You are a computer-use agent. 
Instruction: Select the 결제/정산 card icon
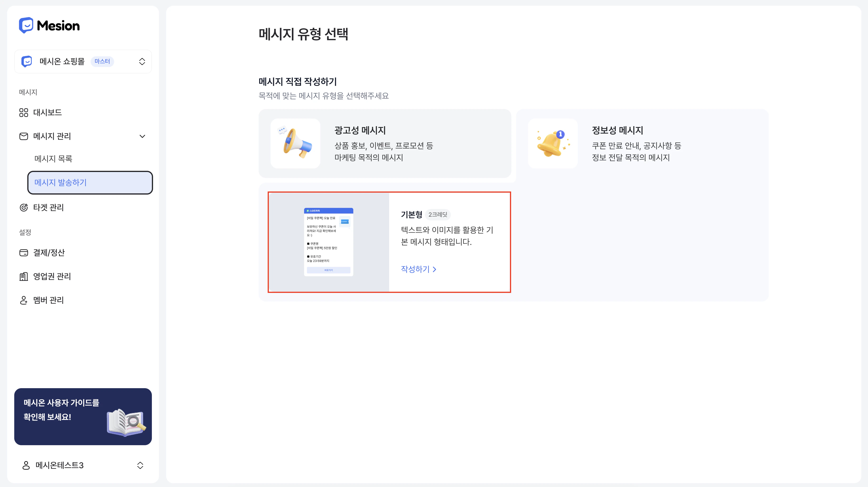click(23, 253)
